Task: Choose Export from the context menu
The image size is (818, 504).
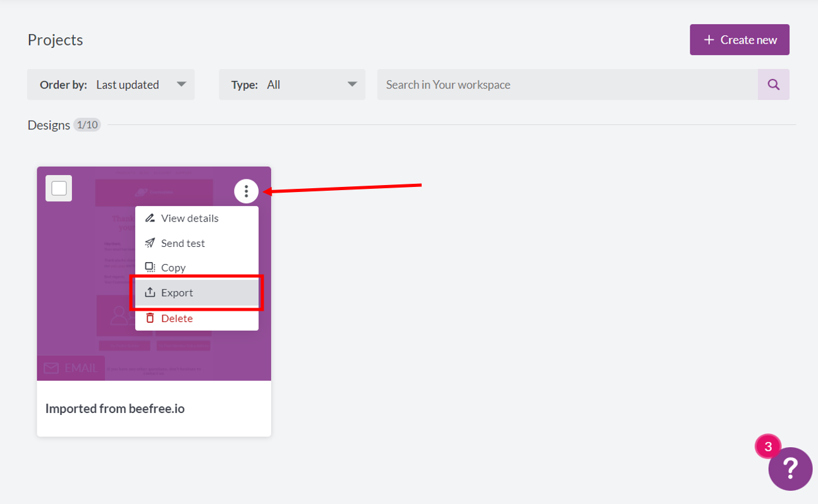Action: point(197,292)
